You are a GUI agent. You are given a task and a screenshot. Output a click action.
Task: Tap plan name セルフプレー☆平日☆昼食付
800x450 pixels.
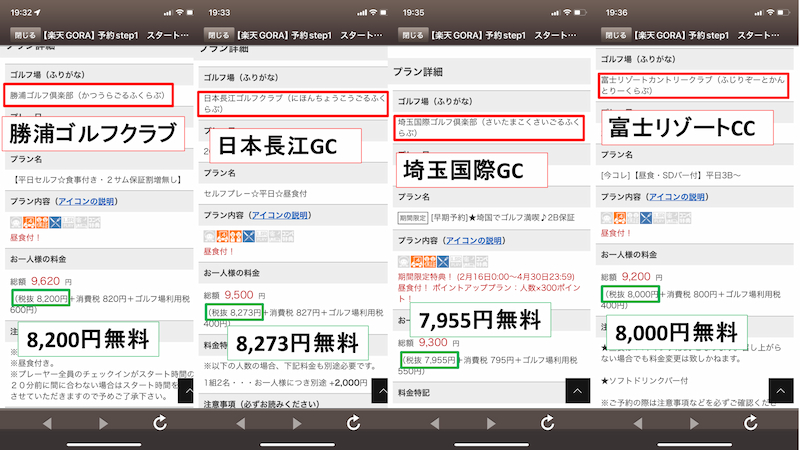(x=255, y=193)
